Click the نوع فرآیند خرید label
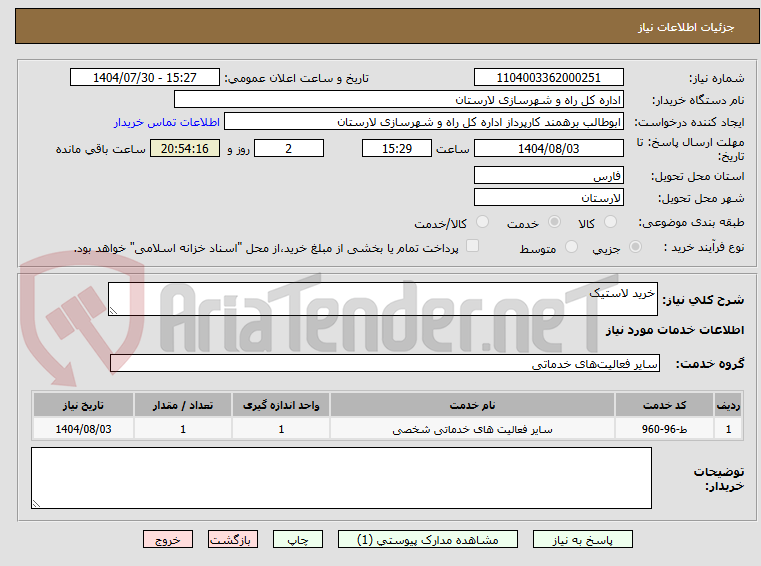761x566 pixels. (x=704, y=247)
